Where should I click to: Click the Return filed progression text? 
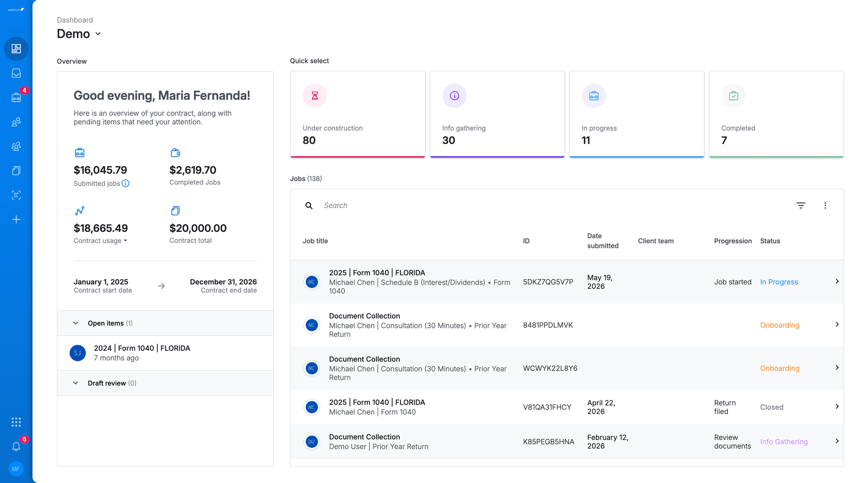point(725,407)
